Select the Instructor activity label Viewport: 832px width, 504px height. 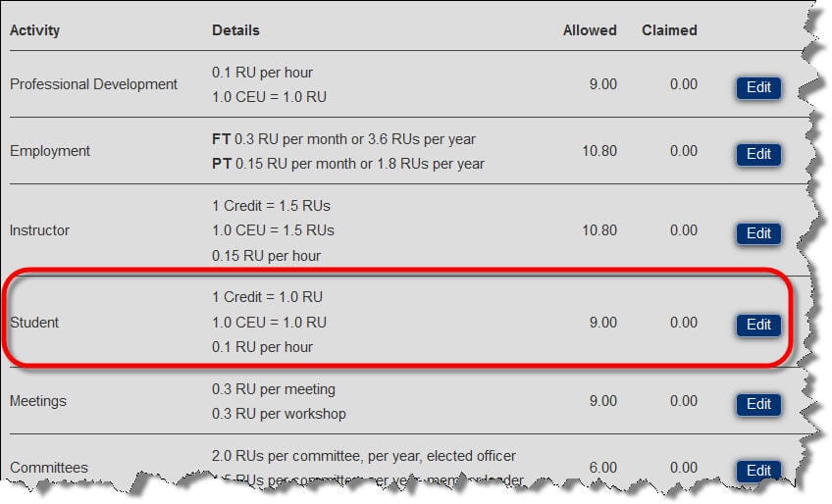point(39,230)
